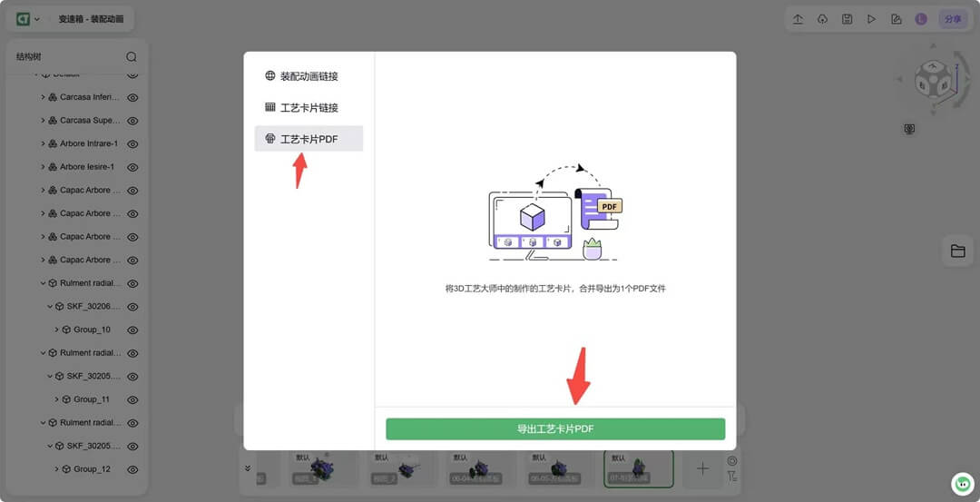Viewport: 980px width, 502px height.
Task: Select the SKF_30206 tree item
Action: (93, 306)
